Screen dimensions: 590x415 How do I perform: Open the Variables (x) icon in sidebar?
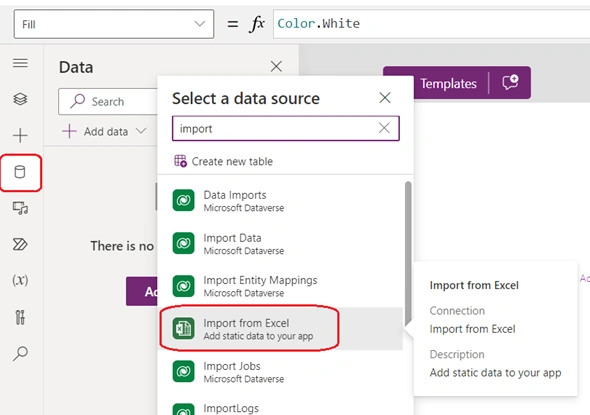pos(20,280)
